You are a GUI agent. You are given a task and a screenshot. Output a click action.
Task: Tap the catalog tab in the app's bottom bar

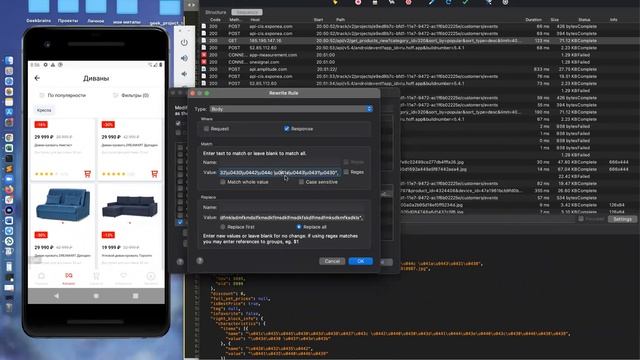click(x=69, y=278)
